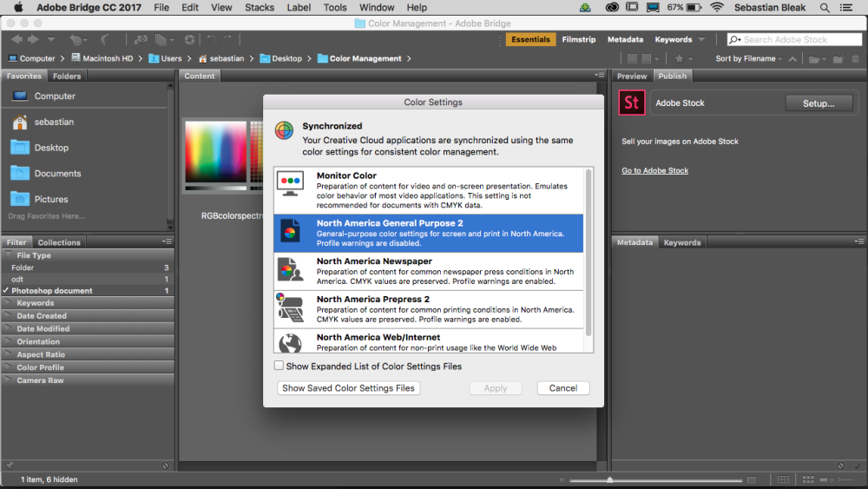Click the Refine batch-rename pages icon
This screenshot has width=868, height=489.
[161, 39]
